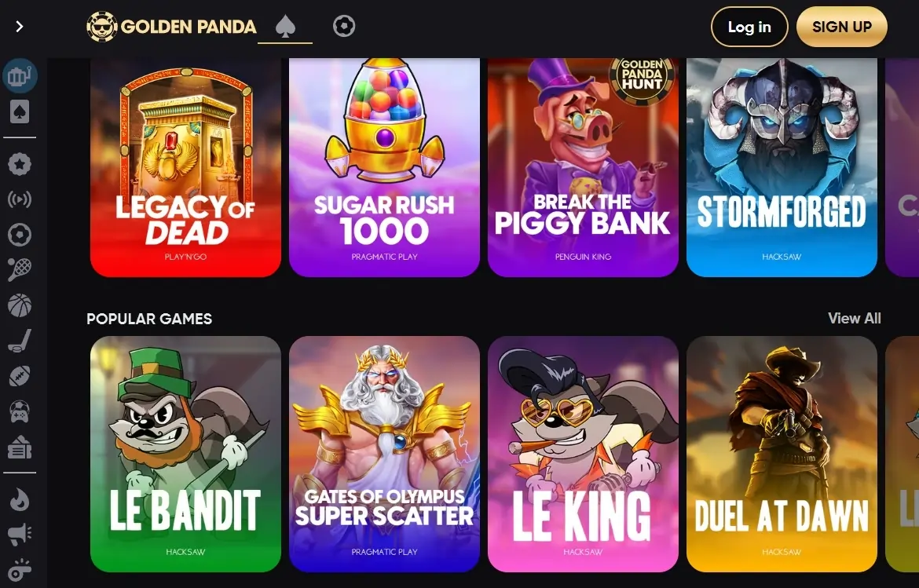Launch the Sugar Rush 1000 game tile
The image size is (919, 588).
384,167
